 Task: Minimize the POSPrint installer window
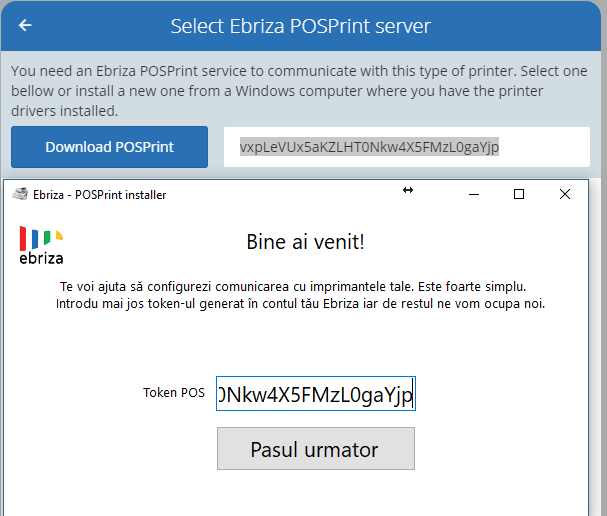tap(474, 194)
